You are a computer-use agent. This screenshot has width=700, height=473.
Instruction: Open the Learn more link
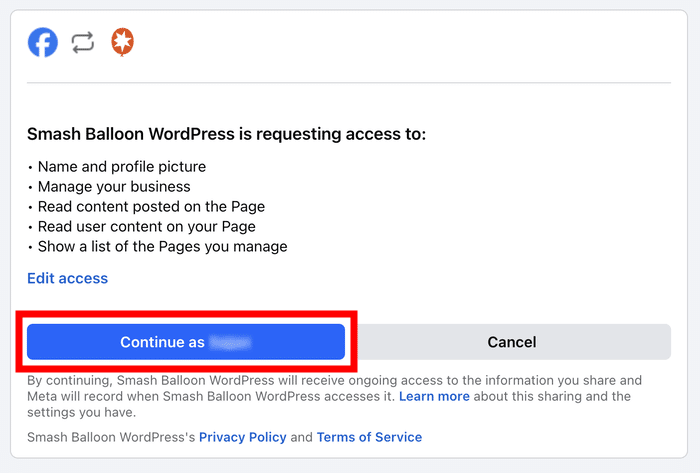(x=434, y=396)
